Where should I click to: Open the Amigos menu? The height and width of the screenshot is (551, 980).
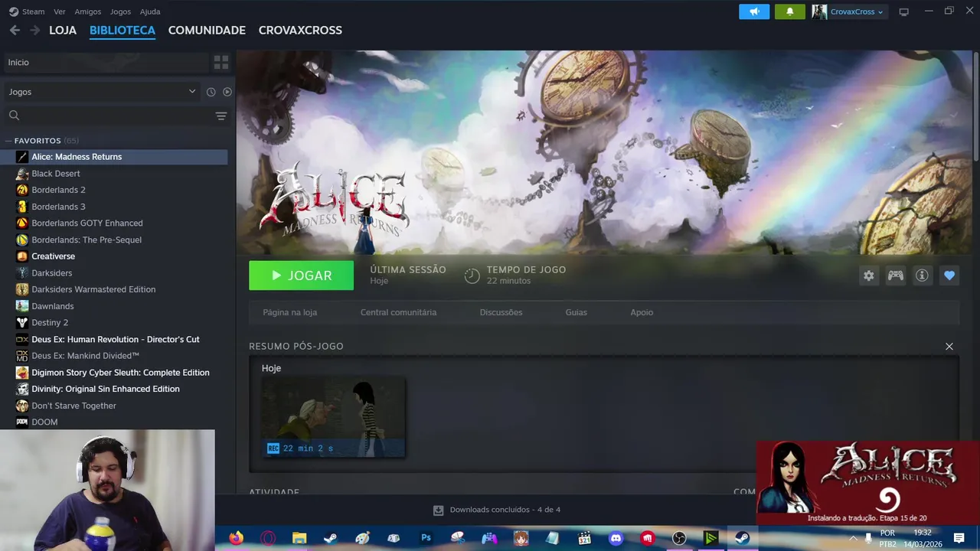(x=87, y=11)
